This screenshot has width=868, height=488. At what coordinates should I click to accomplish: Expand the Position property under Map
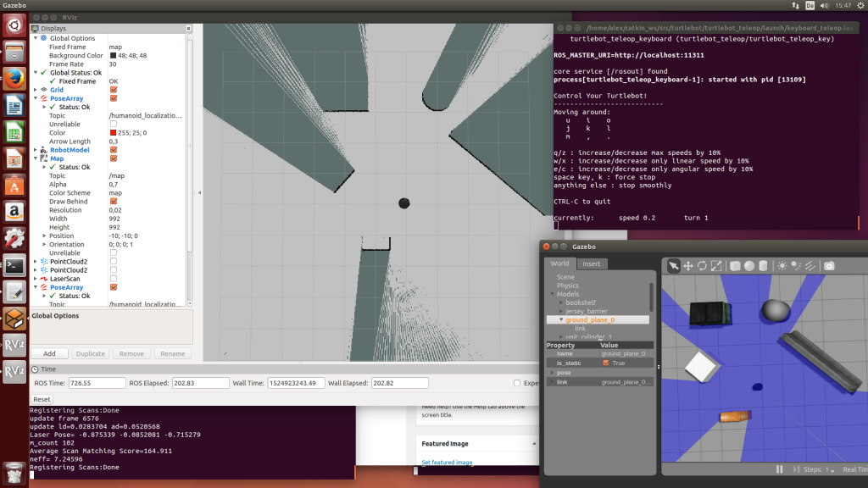(x=44, y=236)
